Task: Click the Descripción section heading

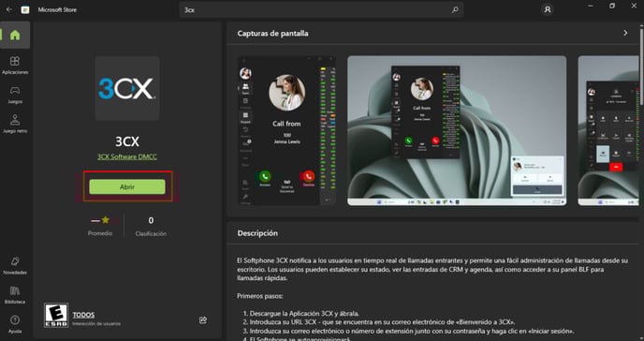Action: 257,233
